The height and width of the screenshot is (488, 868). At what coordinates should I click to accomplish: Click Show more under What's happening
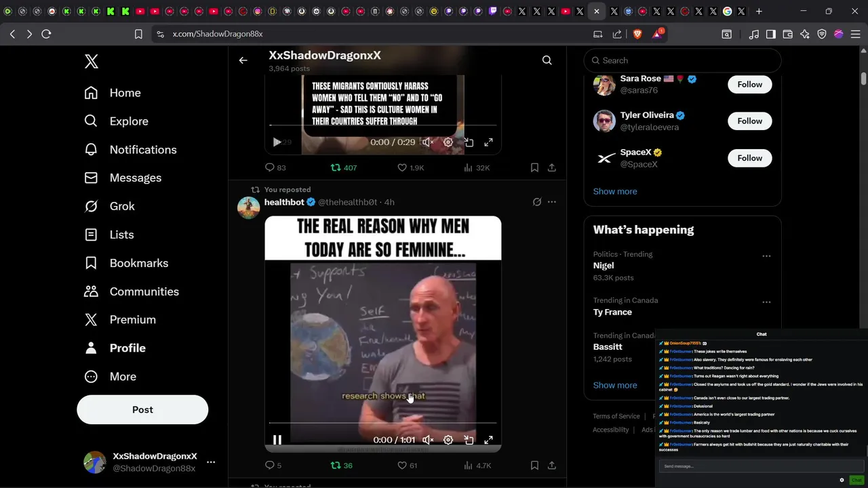[x=614, y=385]
